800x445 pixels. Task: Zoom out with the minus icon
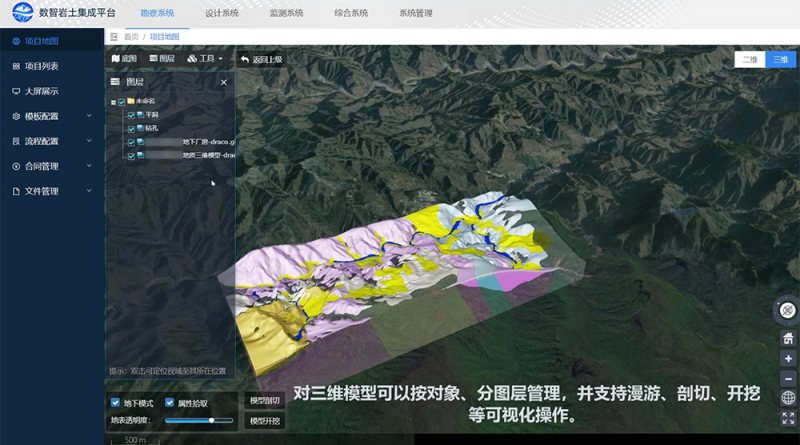[788, 379]
